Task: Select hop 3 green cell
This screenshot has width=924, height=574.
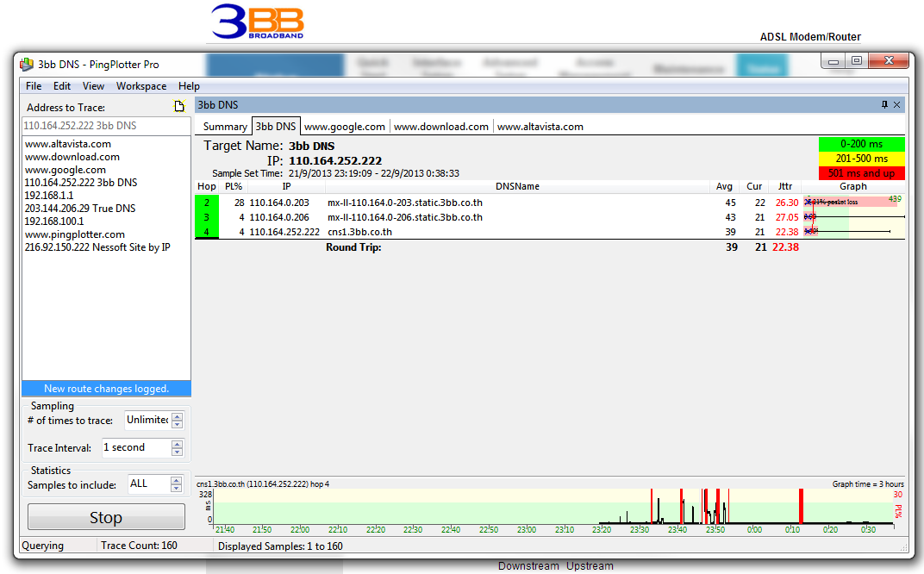Action: pos(207,217)
